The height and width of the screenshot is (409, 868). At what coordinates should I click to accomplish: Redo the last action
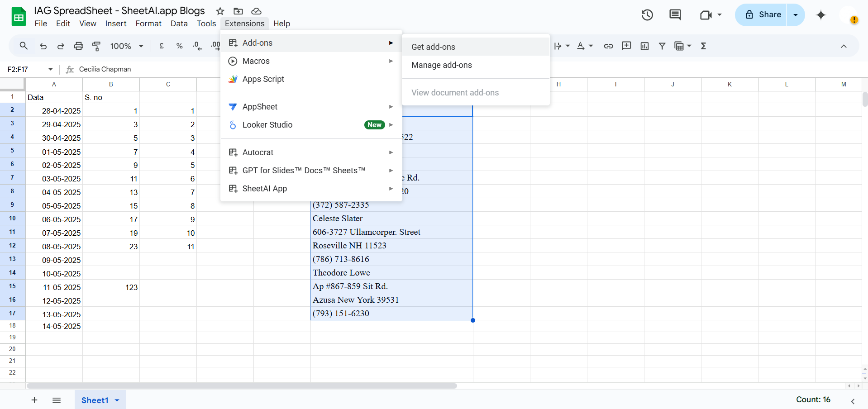(61, 46)
